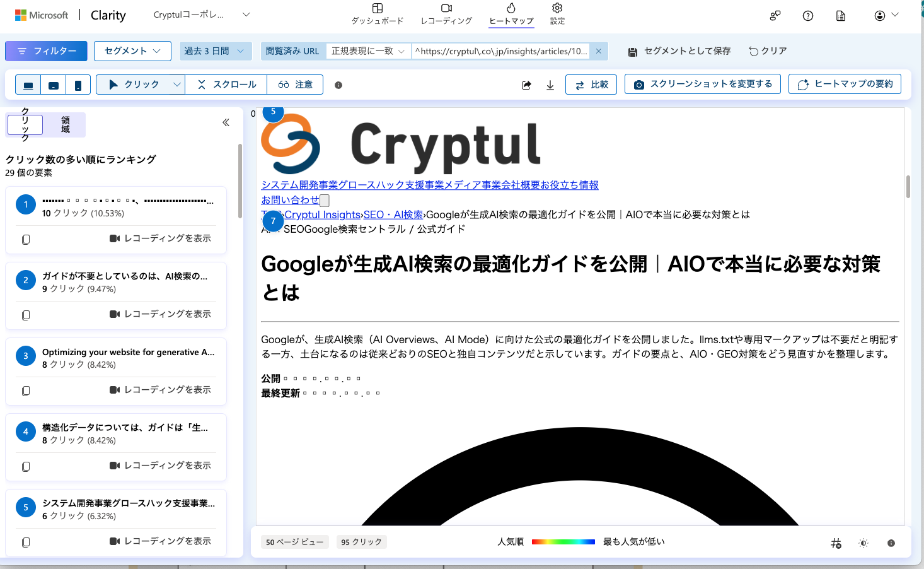This screenshot has width=924, height=569.
Task: Open the 過去 3 日間 date range dropdown
Action: (x=214, y=51)
